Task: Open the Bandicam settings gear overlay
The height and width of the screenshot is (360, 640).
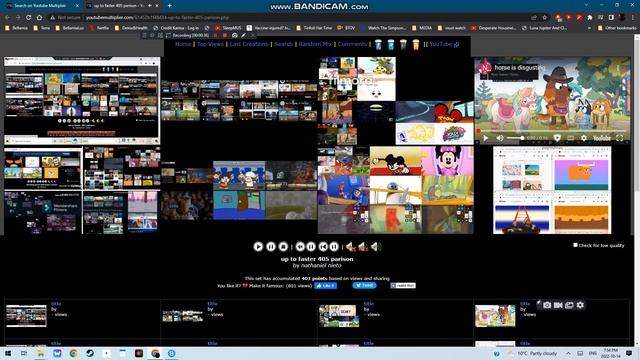Action: 580,305
